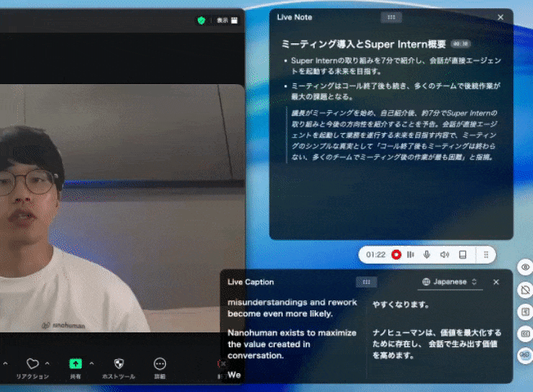Pause the recording in the floating toolbar
Image resolution: width=533 pixels, height=392 pixels.
(410, 255)
